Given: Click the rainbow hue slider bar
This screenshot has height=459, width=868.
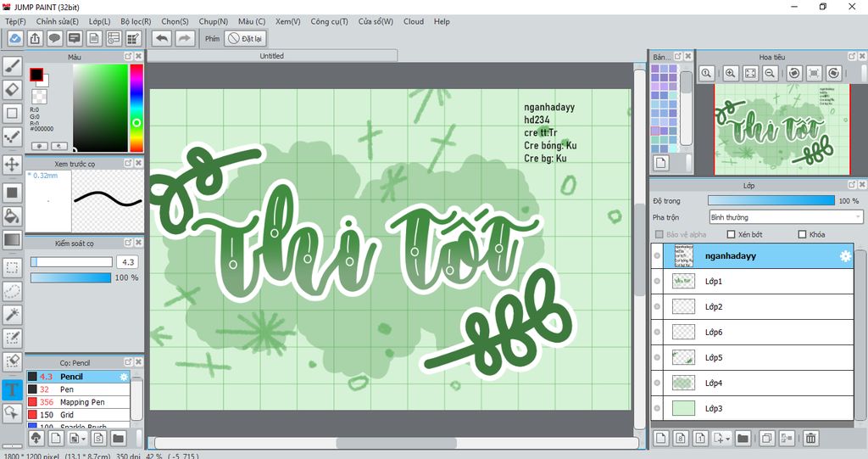Looking at the screenshot, I should click(x=136, y=108).
